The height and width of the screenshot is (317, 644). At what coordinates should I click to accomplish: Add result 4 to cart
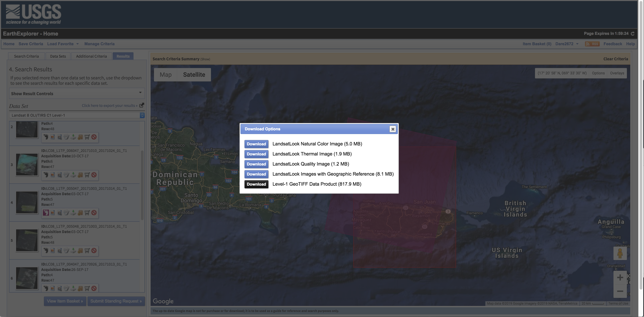click(87, 213)
